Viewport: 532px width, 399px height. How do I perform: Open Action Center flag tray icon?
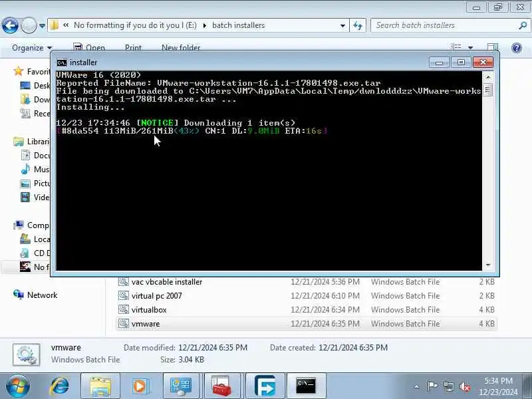tap(432, 386)
